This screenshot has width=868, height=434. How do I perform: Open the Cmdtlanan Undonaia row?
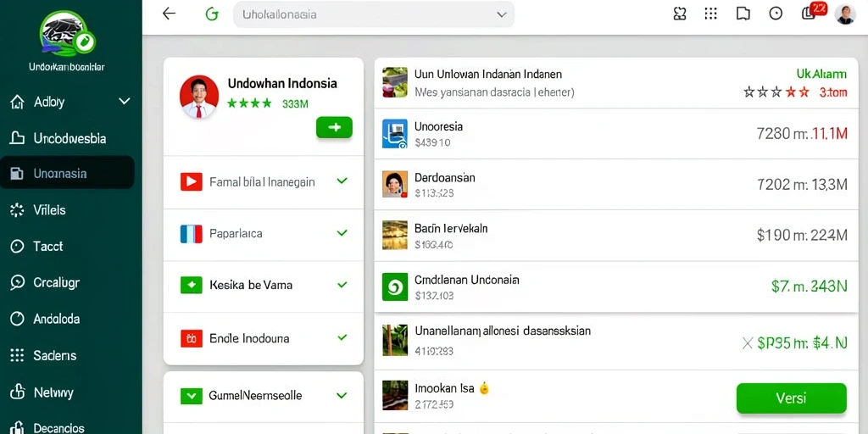[616, 287]
